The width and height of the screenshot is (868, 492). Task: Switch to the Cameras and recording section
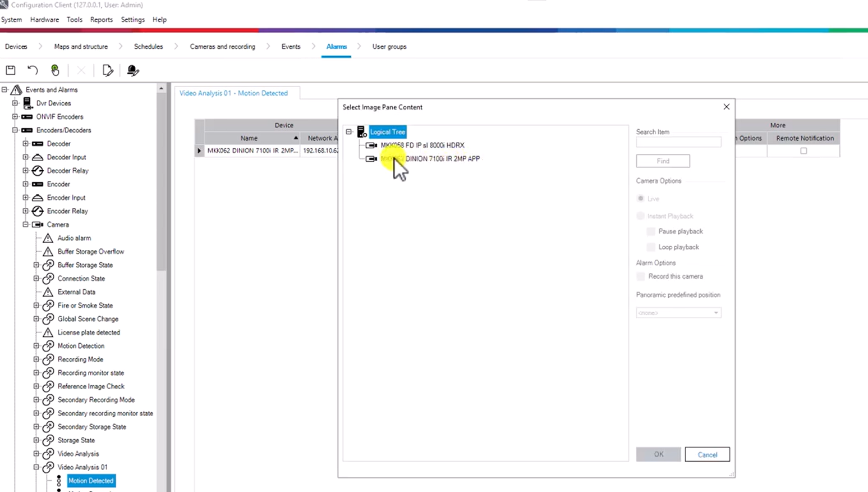click(222, 47)
